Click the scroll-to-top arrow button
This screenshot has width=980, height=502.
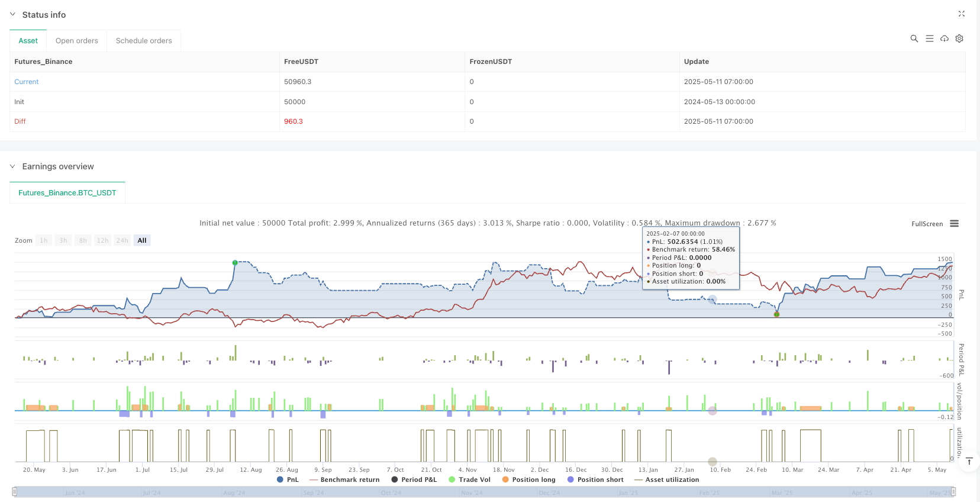(x=969, y=462)
